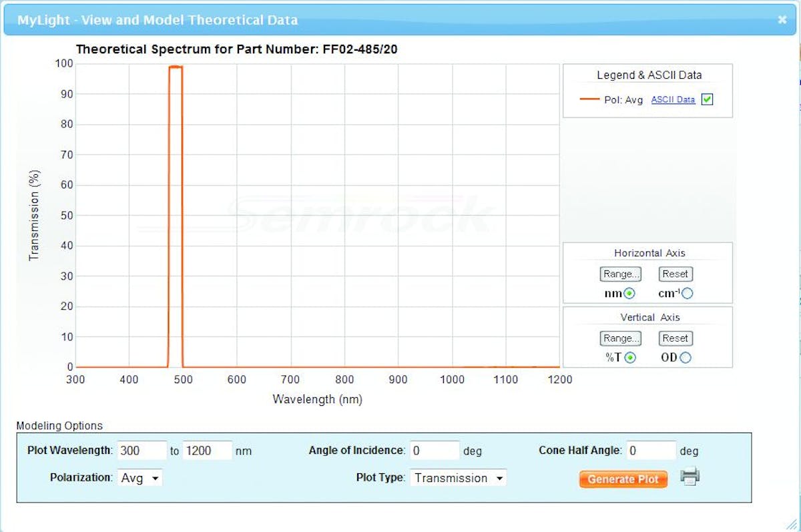Open the Plot Type dropdown
Viewport: 801px width, 532px height.
pyautogui.click(x=458, y=478)
